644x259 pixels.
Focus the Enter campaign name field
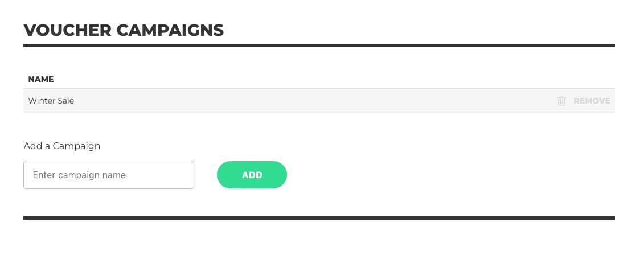coord(108,175)
